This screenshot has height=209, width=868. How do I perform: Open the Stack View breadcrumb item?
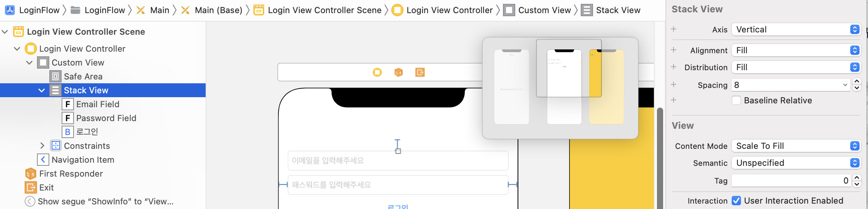click(618, 10)
